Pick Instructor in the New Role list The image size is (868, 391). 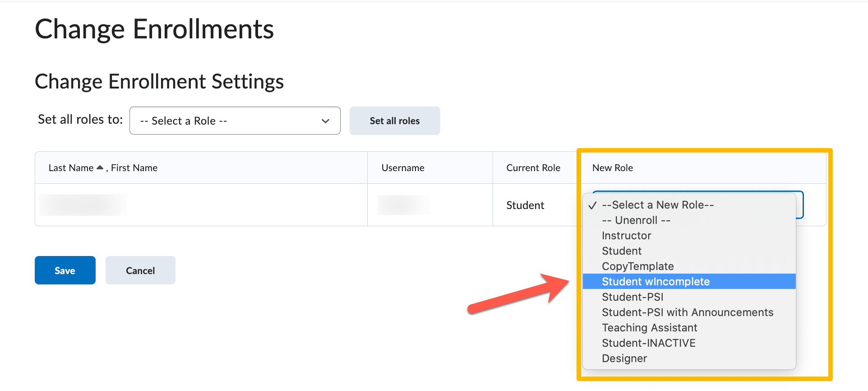click(x=627, y=236)
